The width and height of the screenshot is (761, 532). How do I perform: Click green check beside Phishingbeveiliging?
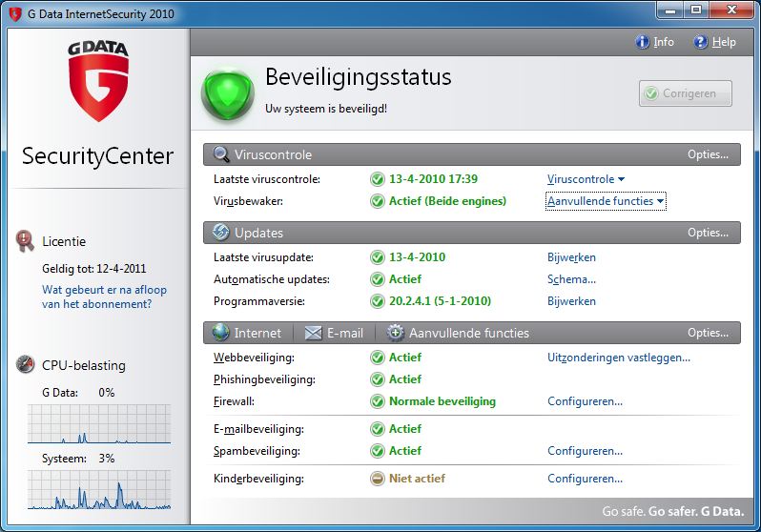(x=377, y=379)
